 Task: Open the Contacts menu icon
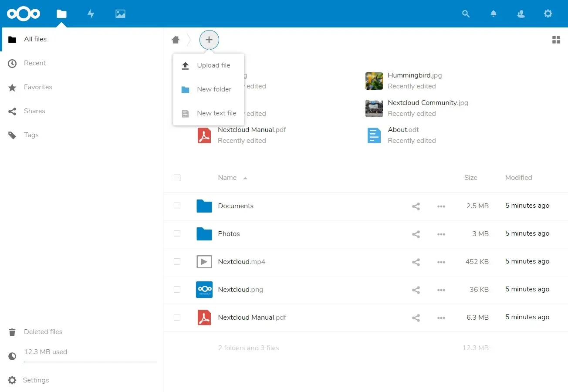[x=521, y=14]
